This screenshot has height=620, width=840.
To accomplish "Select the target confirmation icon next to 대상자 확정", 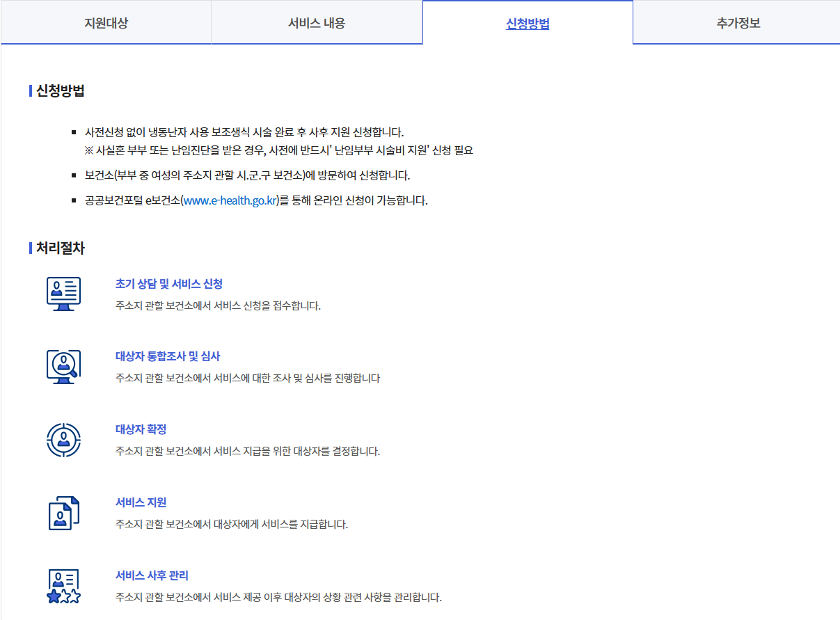I will pyautogui.click(x=63, y=440).
